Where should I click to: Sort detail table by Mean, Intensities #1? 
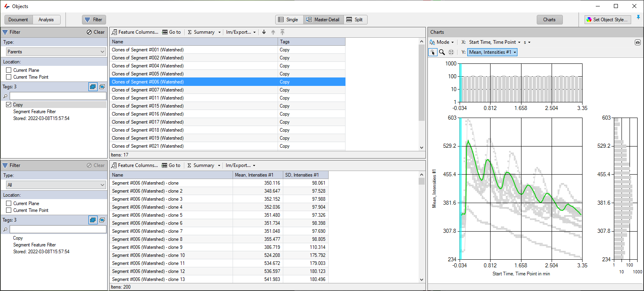(x=258, y=175)
